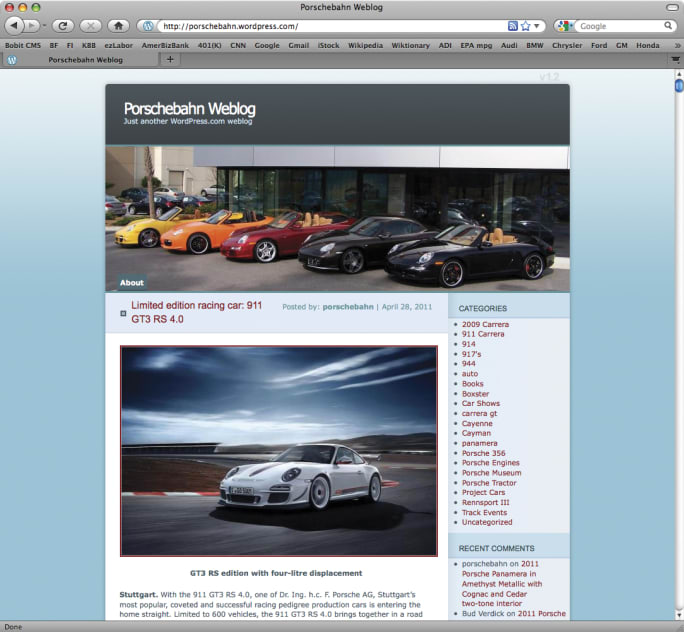
Task: Open the About page tab
Action: click(x=132, y=283)
